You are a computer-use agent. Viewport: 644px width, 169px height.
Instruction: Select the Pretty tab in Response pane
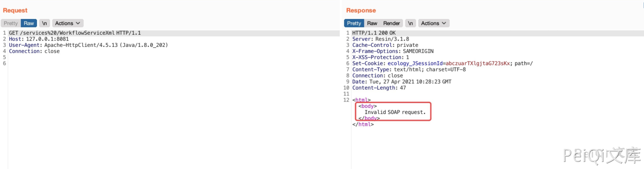click(354, 23)
